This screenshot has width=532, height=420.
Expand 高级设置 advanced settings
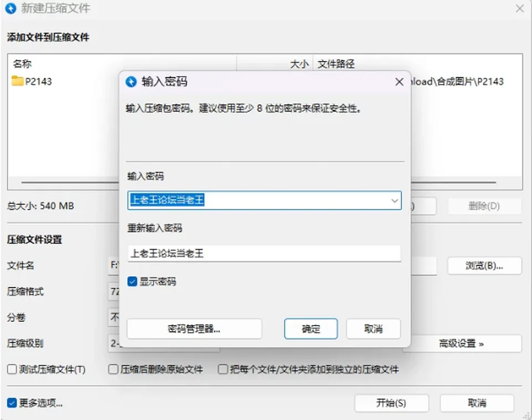(x=462, y=343)
